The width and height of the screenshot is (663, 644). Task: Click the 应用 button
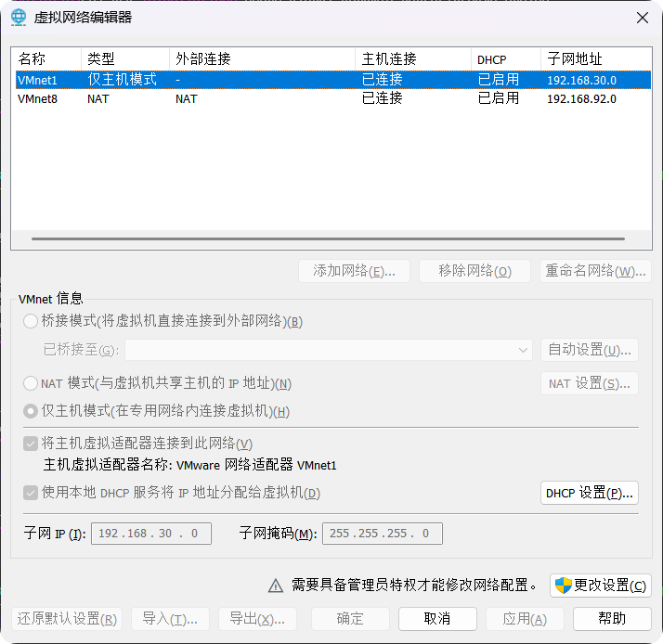click(x=525, y=619)
